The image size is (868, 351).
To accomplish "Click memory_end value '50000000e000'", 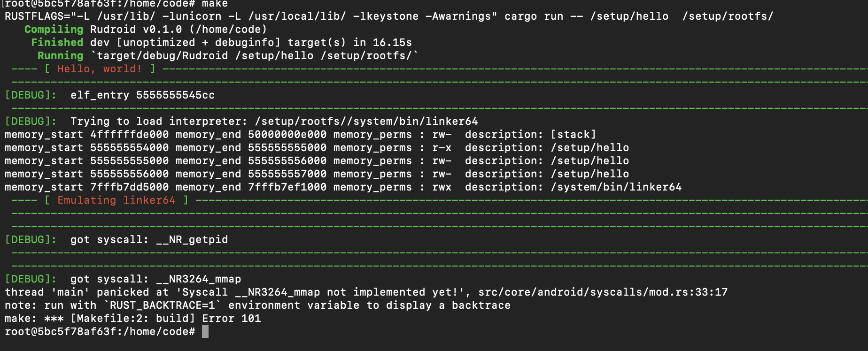I will (x=287, y=134).
